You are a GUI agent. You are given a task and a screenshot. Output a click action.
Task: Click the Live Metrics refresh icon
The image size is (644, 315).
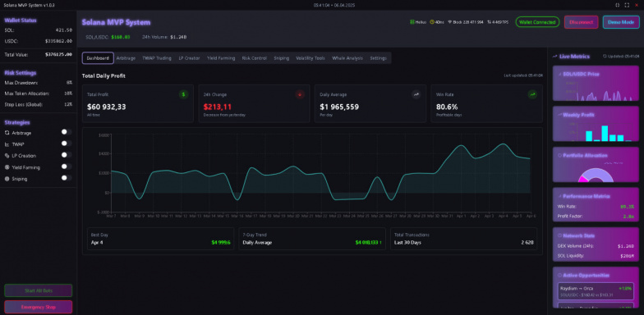[x=605, y=56]
